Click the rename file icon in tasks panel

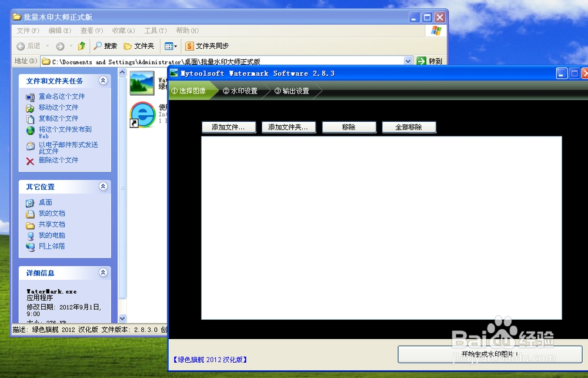point(30,98)
